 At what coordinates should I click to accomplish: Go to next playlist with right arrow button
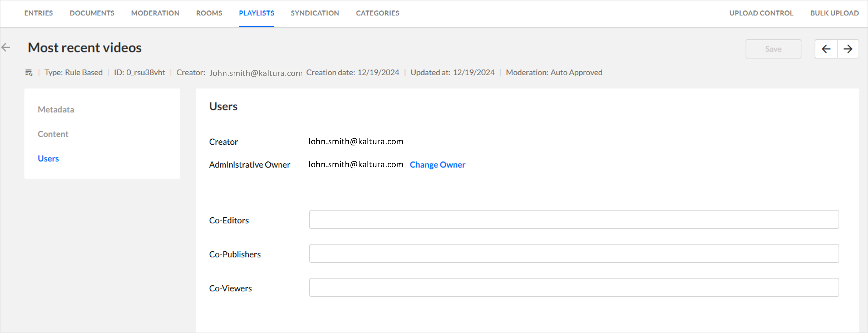point(848,49)
